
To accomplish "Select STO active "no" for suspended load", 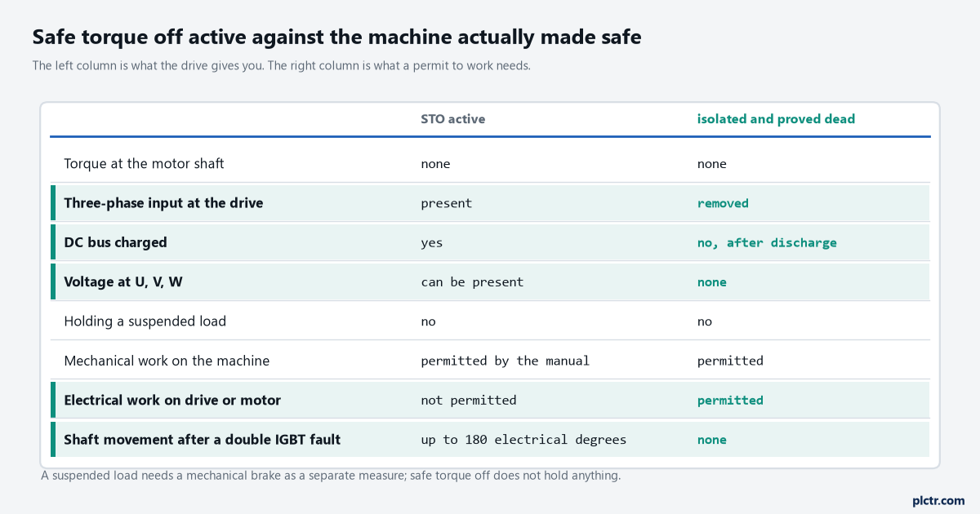I will point(428,321).
